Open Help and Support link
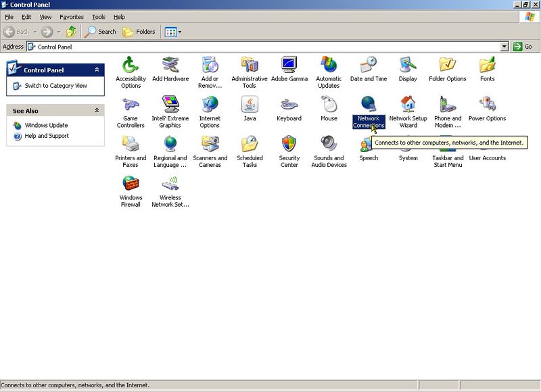Screen dimensions: 541x392 pyautogui.click(x=47, y=136)
